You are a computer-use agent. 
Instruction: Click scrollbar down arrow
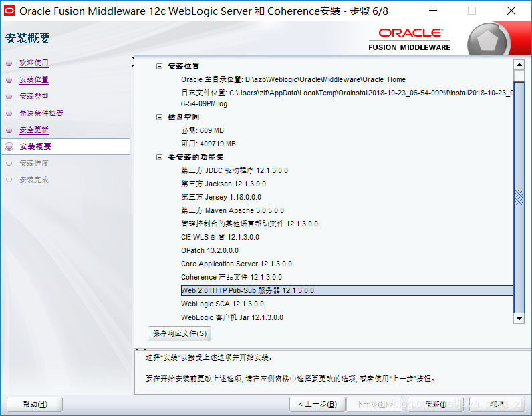pyautogui.click(x=519, y=319)
